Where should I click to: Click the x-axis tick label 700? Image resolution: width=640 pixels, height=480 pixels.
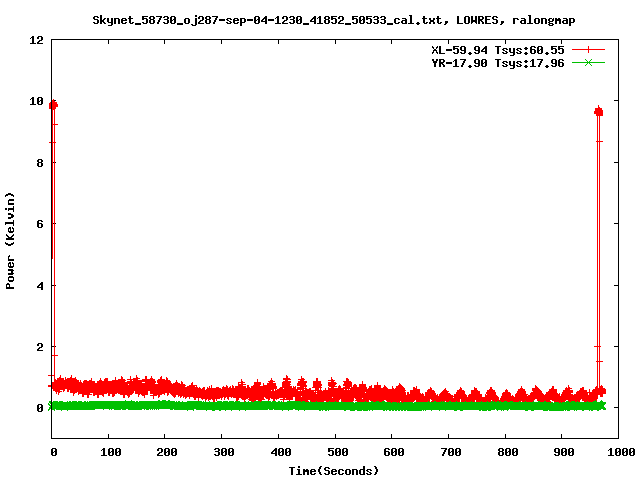click(451, 452)
